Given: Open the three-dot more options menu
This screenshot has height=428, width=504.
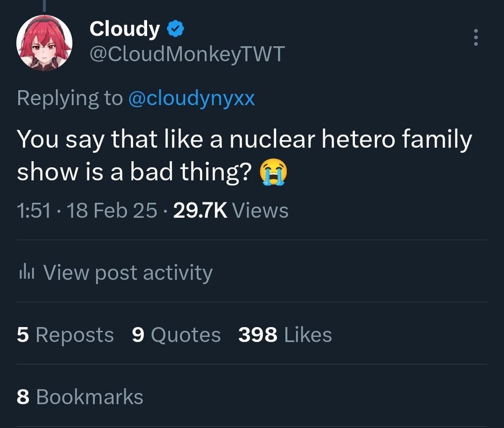Looking at the screenshot, I should (x=475, y=37).
